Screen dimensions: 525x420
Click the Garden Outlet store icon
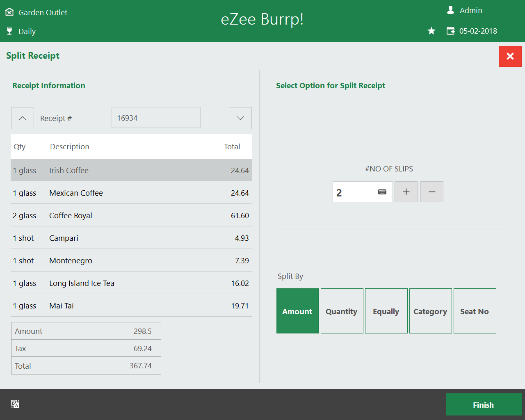[x=9, y=12]
